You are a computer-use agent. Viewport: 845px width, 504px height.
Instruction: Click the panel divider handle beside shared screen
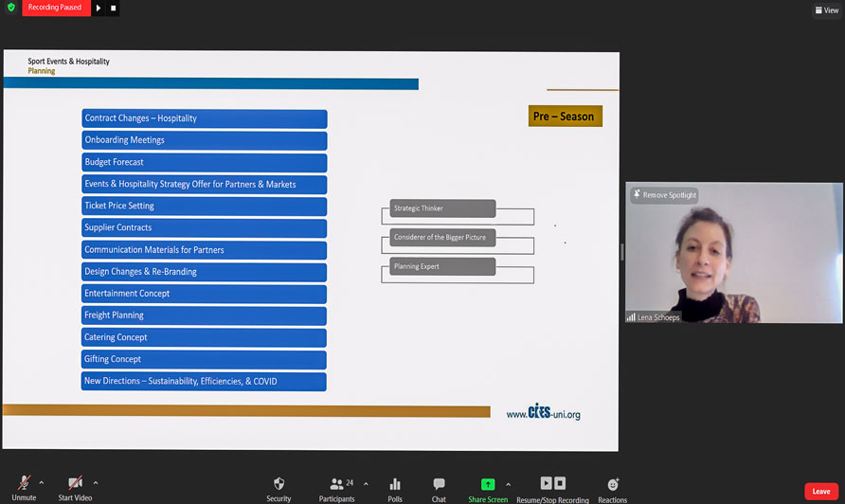click(621, 252)
